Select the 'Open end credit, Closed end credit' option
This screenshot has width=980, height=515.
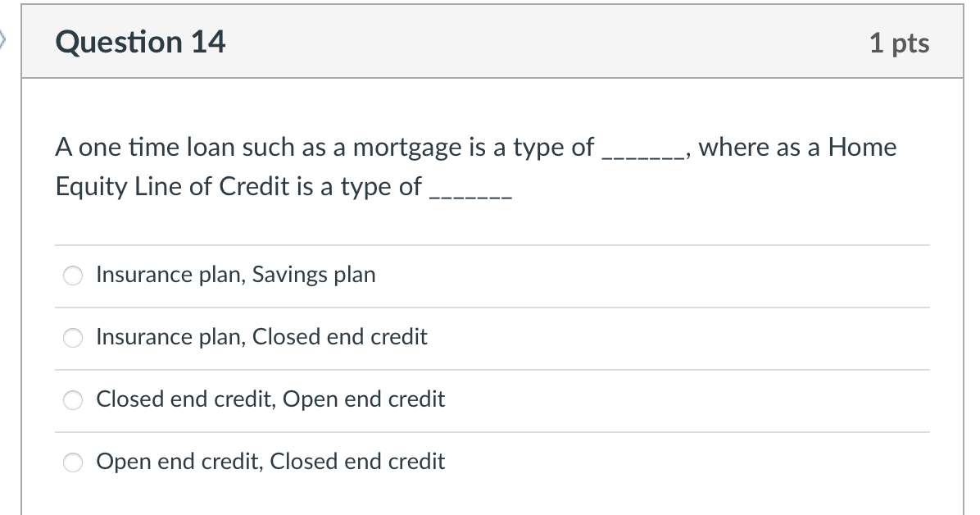tap(72, 463)
